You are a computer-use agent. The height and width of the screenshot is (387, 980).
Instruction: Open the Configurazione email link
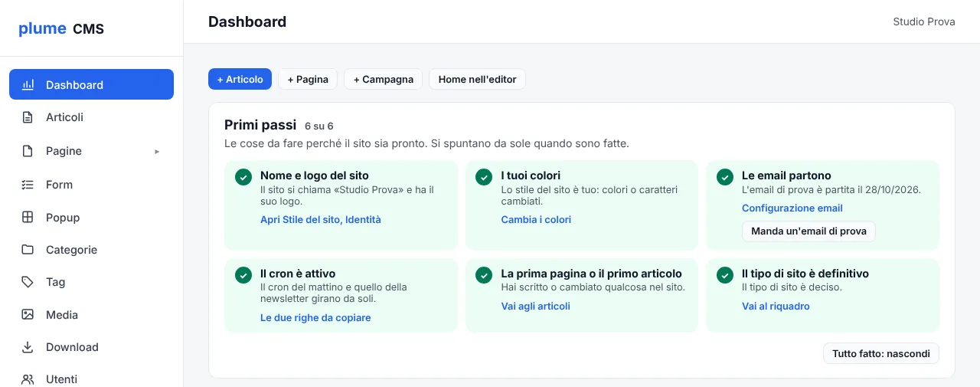(792, 208)
